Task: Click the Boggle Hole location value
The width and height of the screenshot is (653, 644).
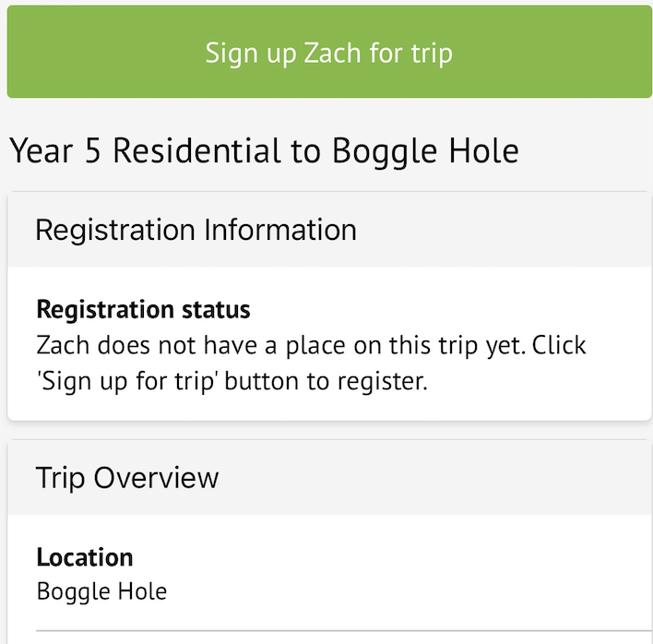Action: [x=101, y=590]
